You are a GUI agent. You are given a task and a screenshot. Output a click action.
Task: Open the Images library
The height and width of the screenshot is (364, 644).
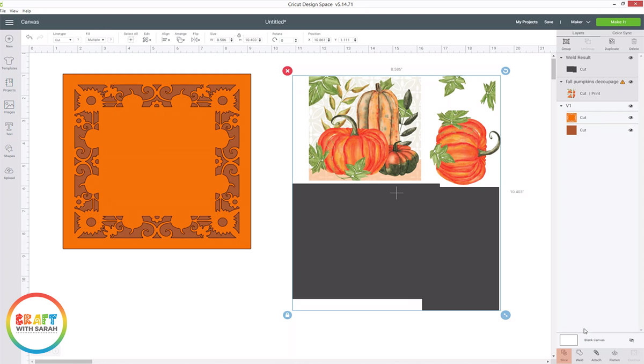click(x=9, y=107)
